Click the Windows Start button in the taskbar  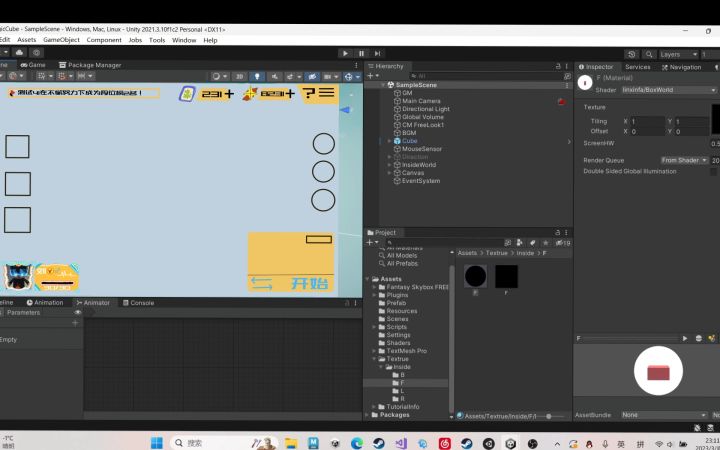[156, 442]
